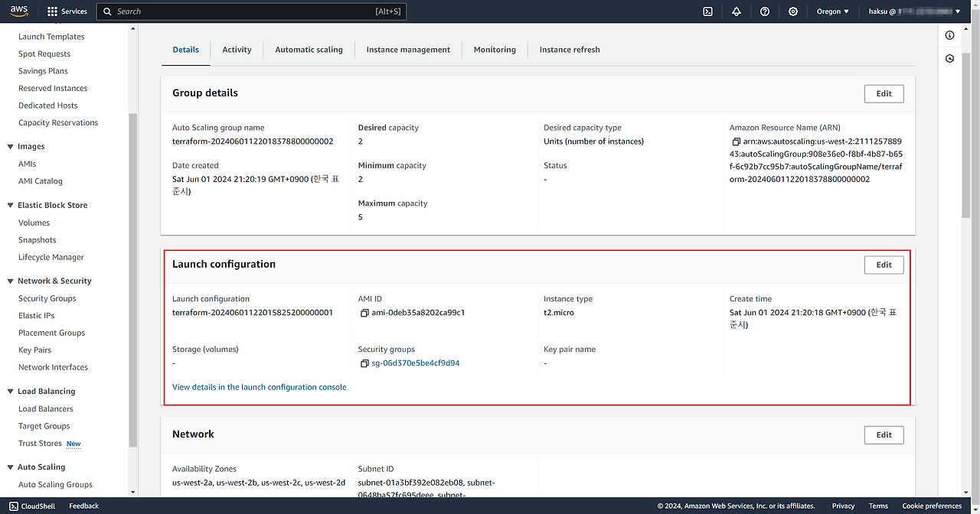Launch CloudShell from top bar icon
980x514 pixels.
coord(708,11)
